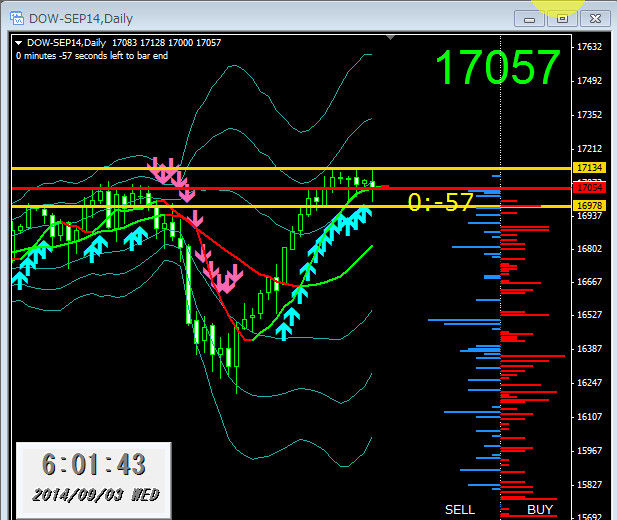The width and height of the screenshot is (617, 520).
Task: Click the 16247 price axis label
Action: pos(589,383)
